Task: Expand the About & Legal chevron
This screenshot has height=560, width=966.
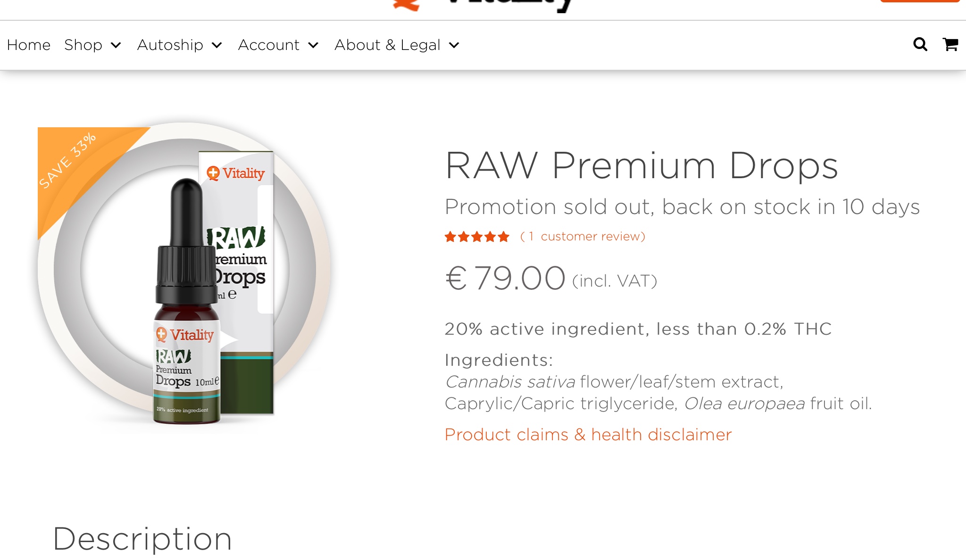Action: [x=454, y=45]
